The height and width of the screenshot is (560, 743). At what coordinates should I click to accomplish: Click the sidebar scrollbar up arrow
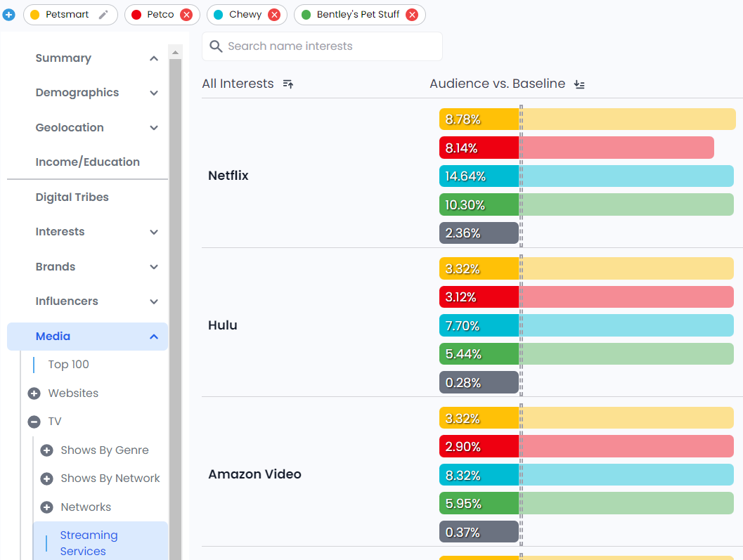click(175, 52)
